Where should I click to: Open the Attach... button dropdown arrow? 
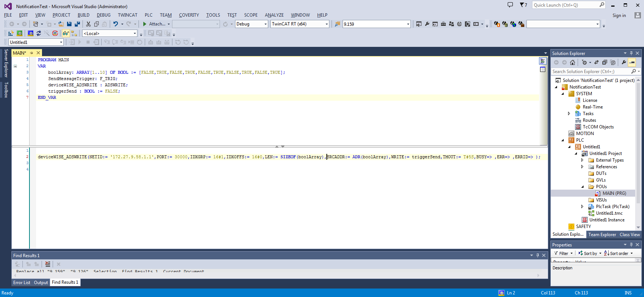pos(169,24)
